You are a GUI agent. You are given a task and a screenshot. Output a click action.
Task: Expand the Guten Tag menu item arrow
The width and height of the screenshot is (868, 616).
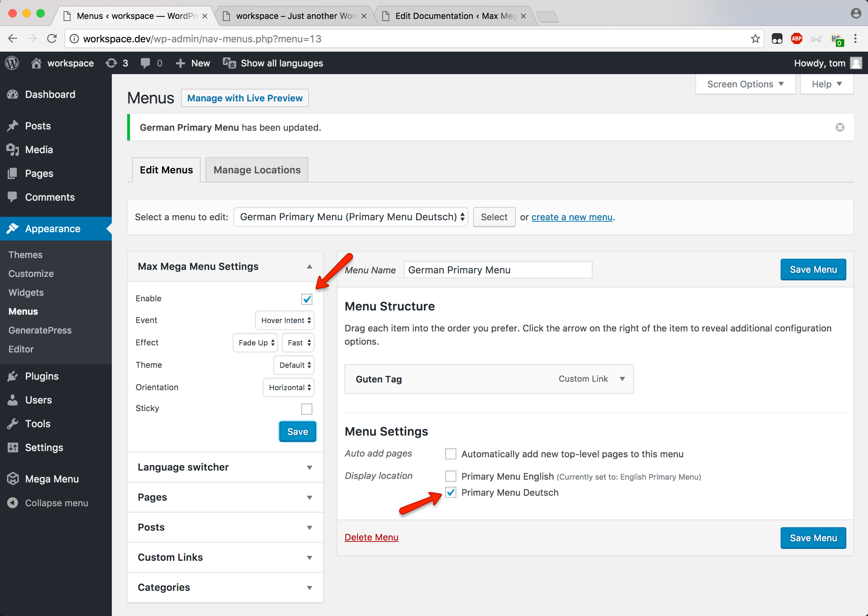[622, 379]
